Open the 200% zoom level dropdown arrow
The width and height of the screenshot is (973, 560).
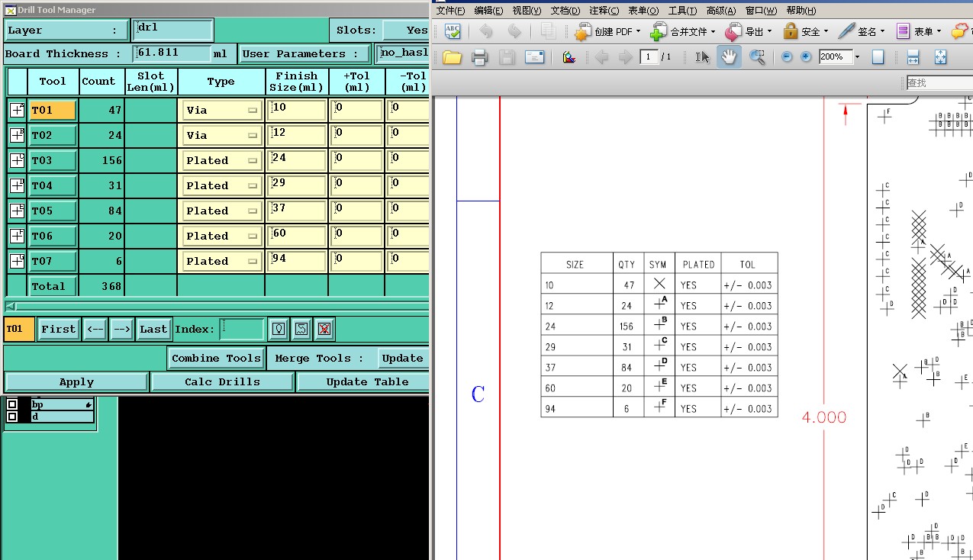857,57
